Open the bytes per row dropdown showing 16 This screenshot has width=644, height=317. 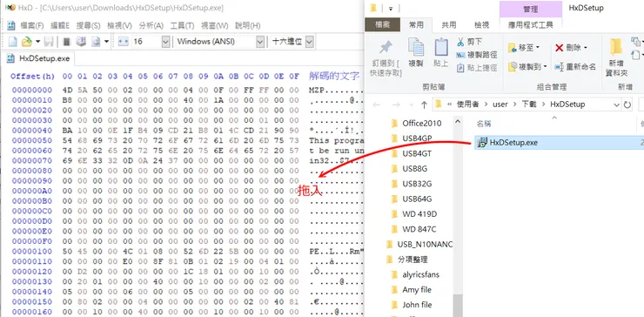point(165,42)
